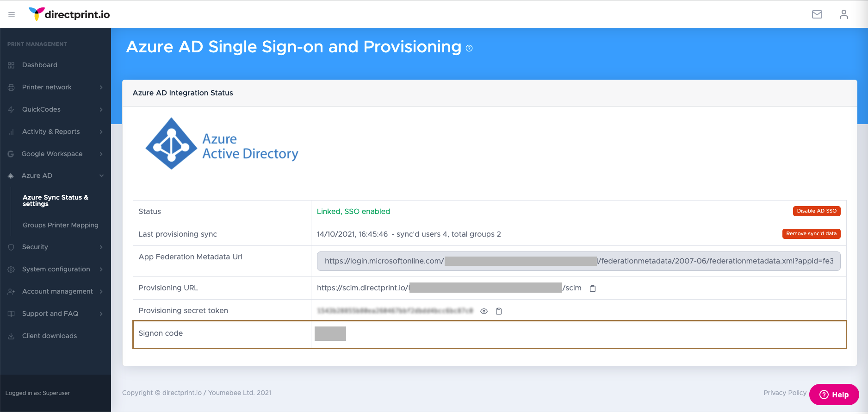Open the mail inbox icon
Image resolution: width=868 pixels, height=414 pixels.
[817, 14]
